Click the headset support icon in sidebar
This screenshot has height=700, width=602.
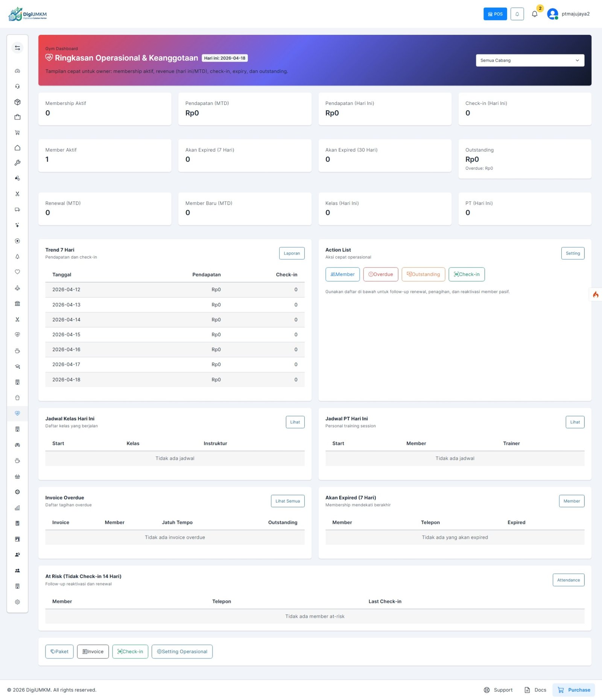[17, 87]
